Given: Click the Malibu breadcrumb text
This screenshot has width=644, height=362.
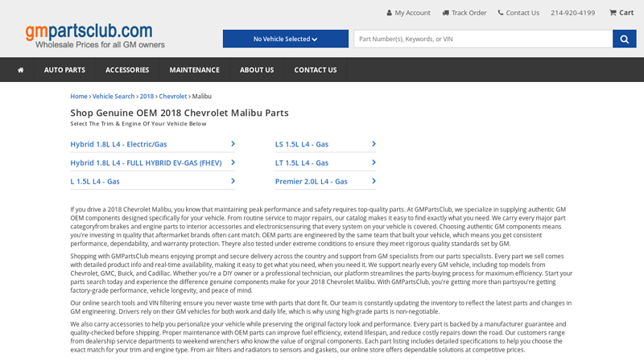Looking at the screenshot, I should point(202,96).
